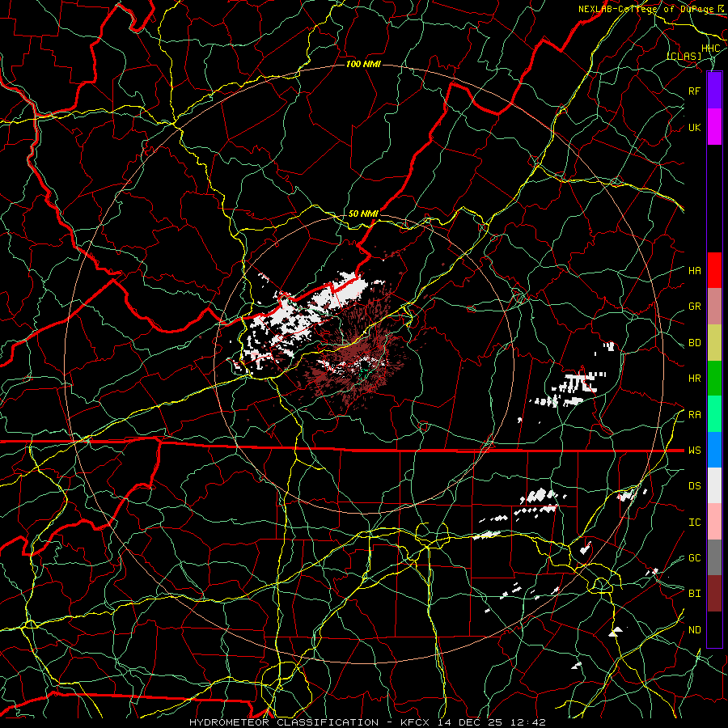Click the RF legend label
This screenshot has width=728, height=728.
[x=695, y=91]
